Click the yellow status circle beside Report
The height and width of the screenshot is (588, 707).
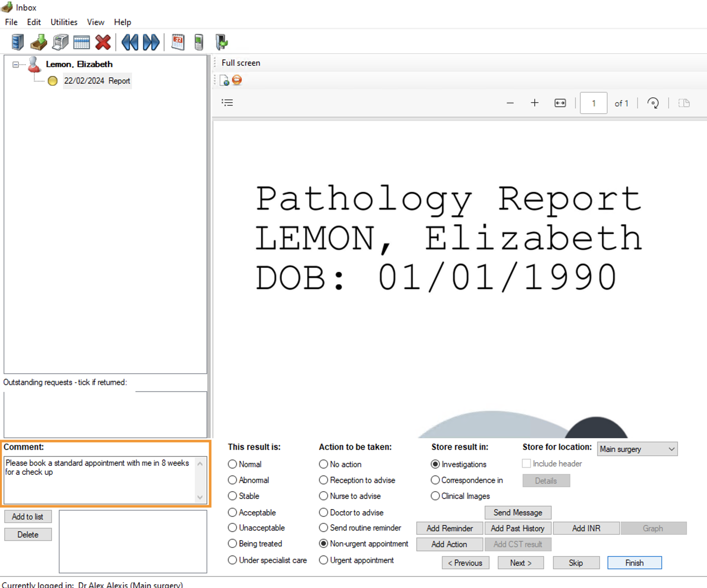tap(52, 81)
